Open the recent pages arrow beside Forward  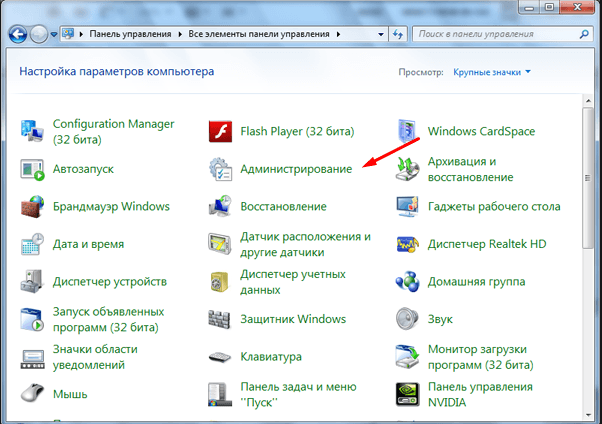54,35
